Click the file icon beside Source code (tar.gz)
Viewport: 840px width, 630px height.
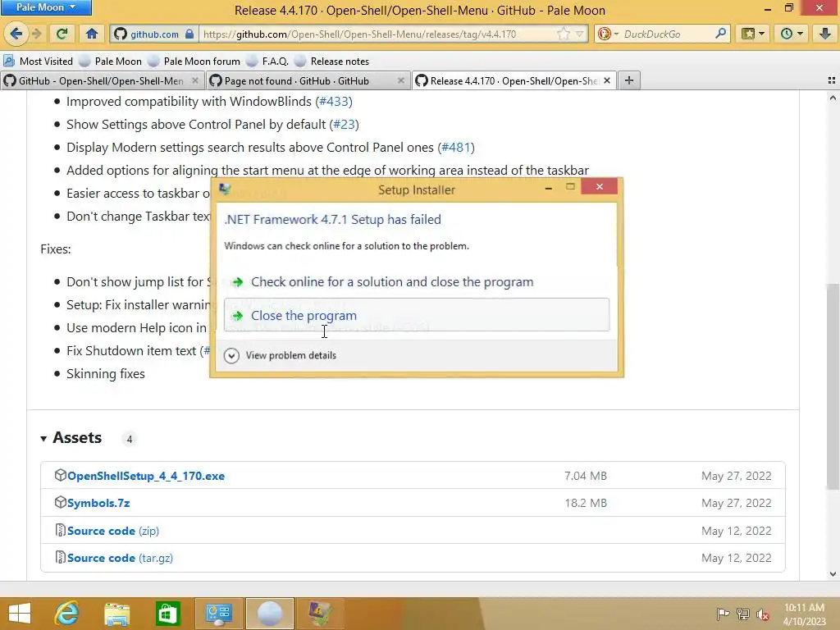[60, 557]
